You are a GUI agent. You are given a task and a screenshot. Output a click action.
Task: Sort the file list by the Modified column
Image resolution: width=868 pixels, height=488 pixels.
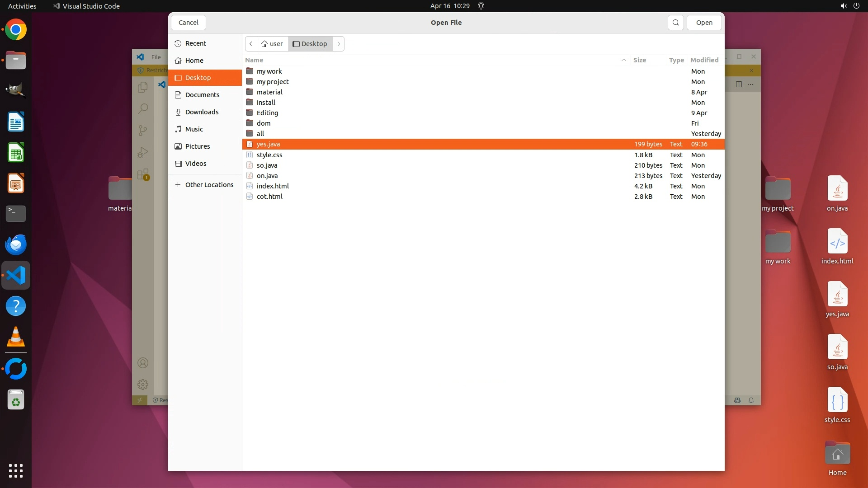pos(704,60)
